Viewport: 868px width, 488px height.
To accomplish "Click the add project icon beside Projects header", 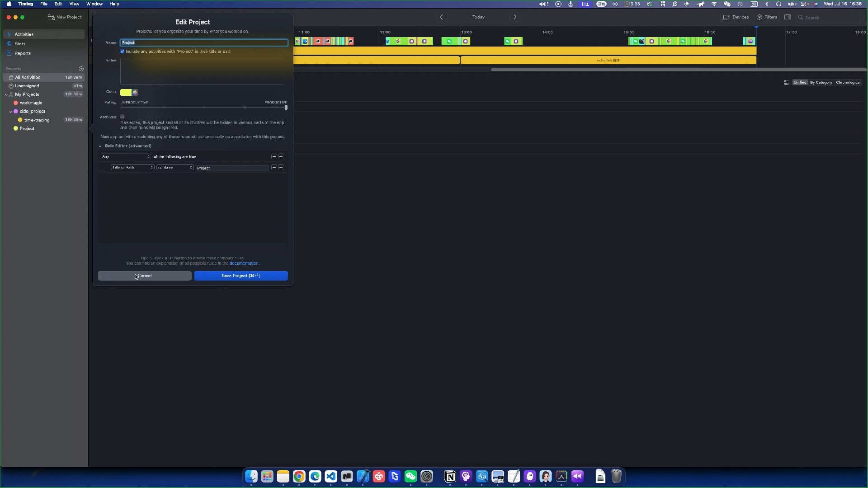I will [x=81, y=69].
